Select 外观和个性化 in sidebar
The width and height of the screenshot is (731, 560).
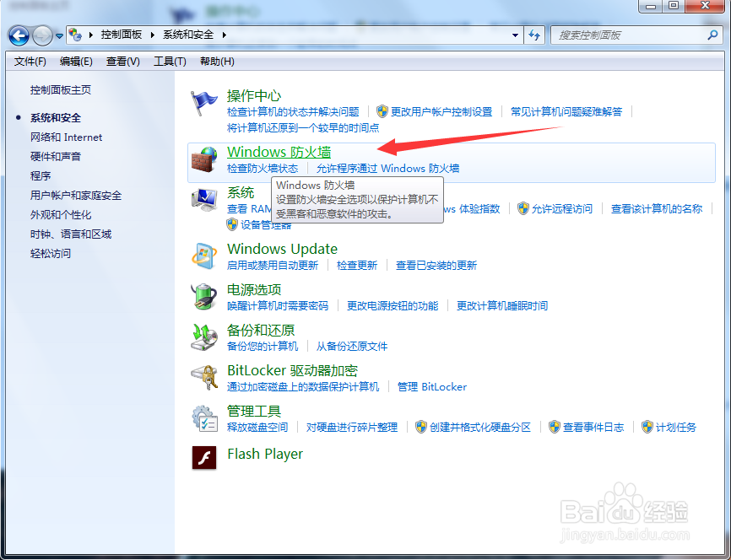tap(61, 215)
